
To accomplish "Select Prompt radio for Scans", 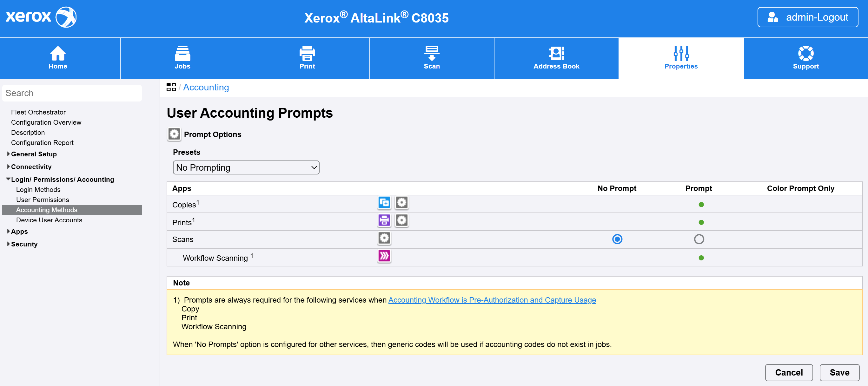I will [x=699, y=239].
